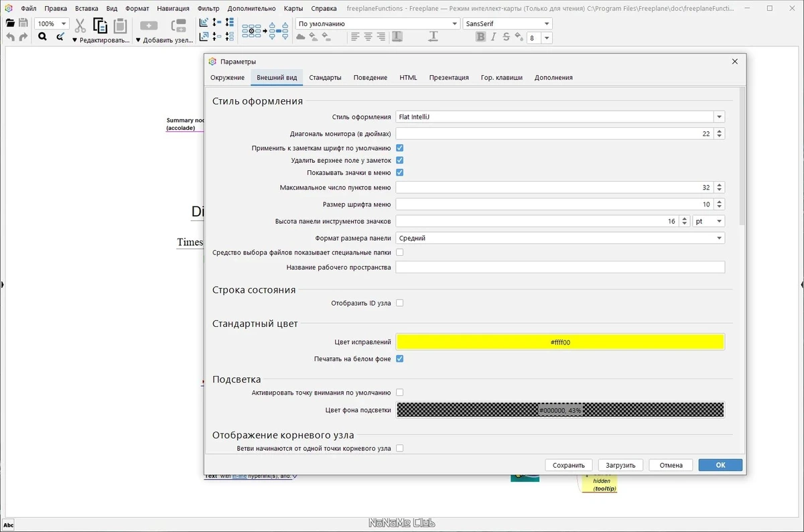Image resolution: width=804 pixels, height=532 pixels.
Task: Expand 'Формат размера панели' dropdown
Action: tap(560, 238)
